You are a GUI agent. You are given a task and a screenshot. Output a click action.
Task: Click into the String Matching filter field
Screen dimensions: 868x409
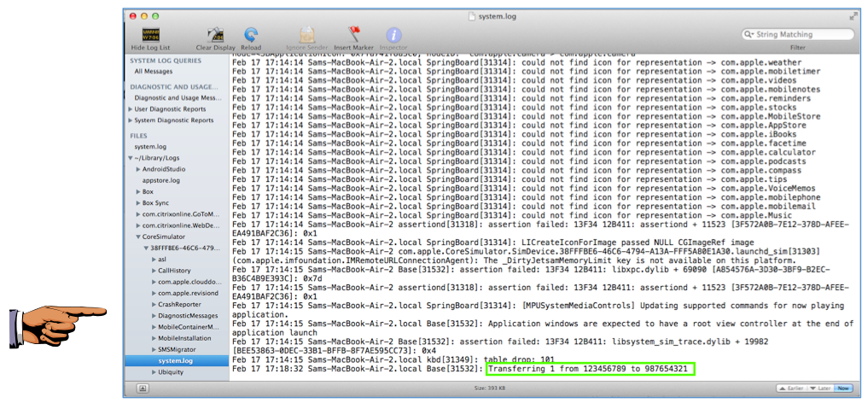[x=798, y=34]
